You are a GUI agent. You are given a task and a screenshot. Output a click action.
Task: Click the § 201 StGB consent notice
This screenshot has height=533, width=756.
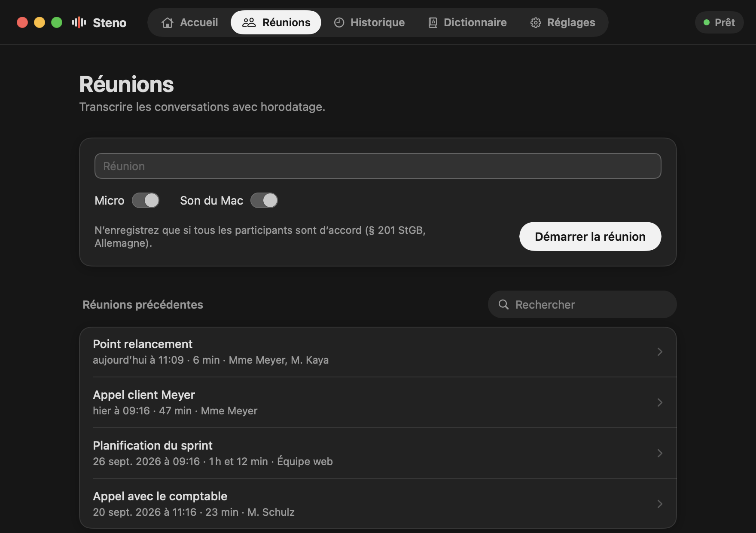pyautogui.click(x=260, y=236)
